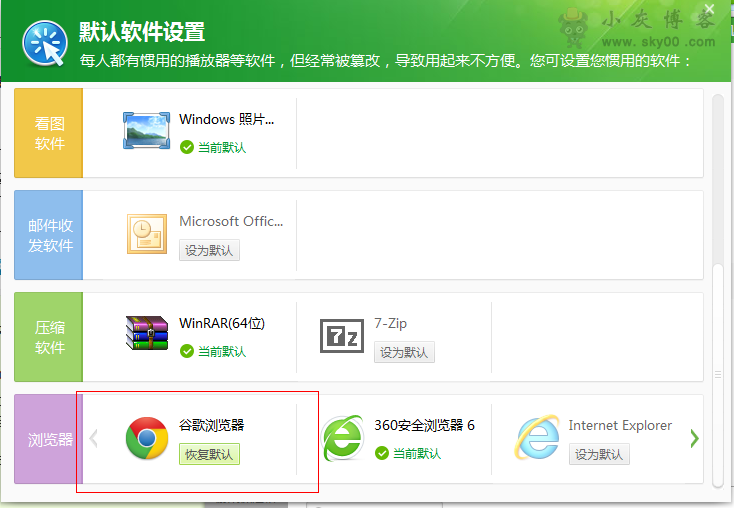Image resolution: width=734 pixels, height=508 pixels.
Task: Click the Microsoft Office Outlook icon
Action: (x=147, y=234)
